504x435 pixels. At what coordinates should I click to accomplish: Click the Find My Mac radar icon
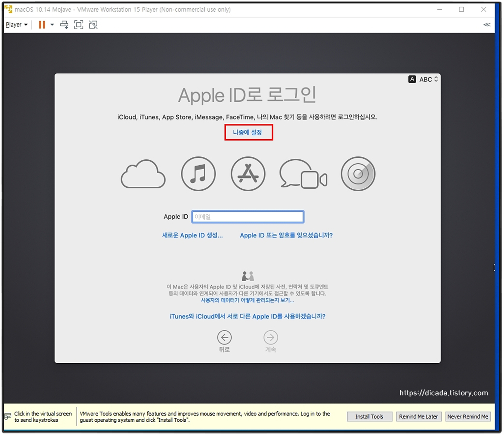[358, 174]
